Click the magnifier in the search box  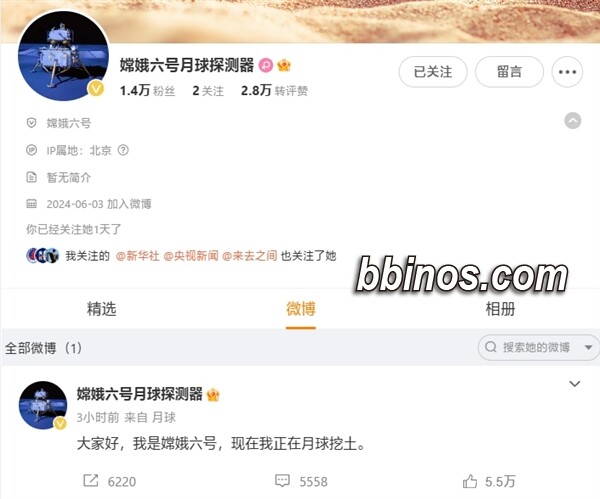pyautogui.click(x=491, y=347)
